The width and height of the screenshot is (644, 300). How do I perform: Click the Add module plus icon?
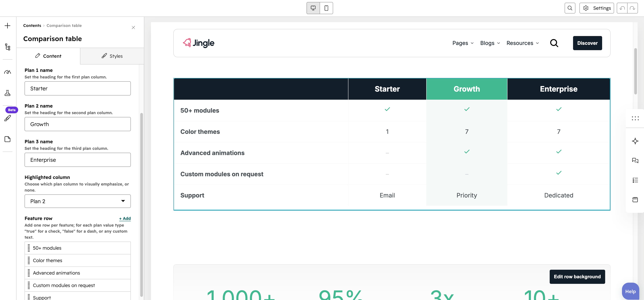(x=8, y=26)
